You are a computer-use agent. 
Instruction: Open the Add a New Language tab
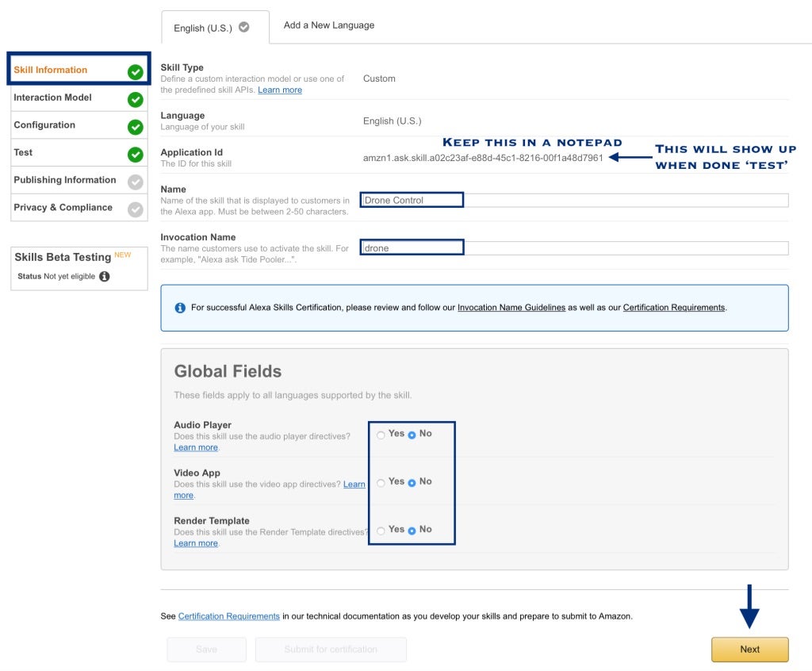click(x=329, y=25)
